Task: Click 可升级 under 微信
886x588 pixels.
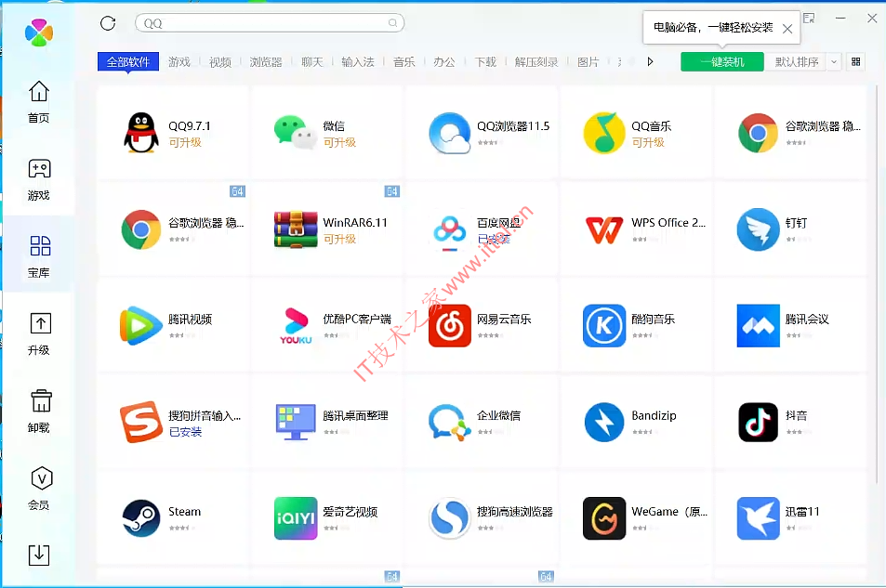Action: (339, 142)
